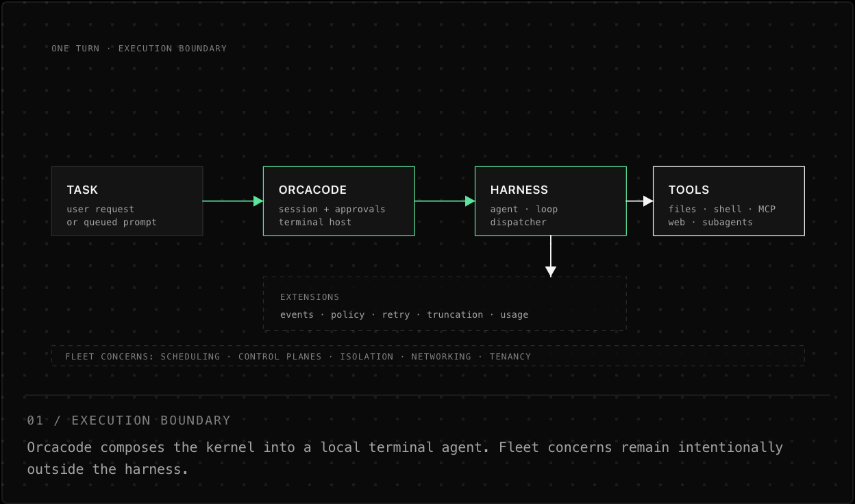Click the 'Orcacode composes the kernel' sentence
855x504 pixels.
click(405, 447)
